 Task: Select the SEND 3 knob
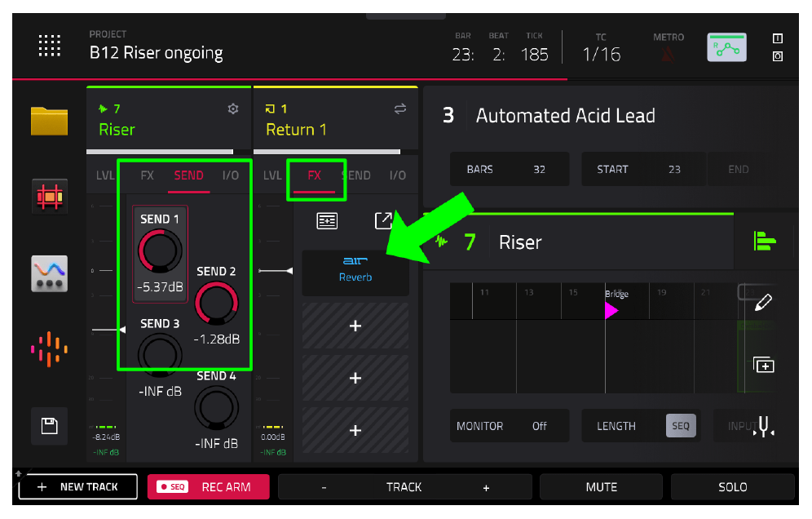[160, 355]
